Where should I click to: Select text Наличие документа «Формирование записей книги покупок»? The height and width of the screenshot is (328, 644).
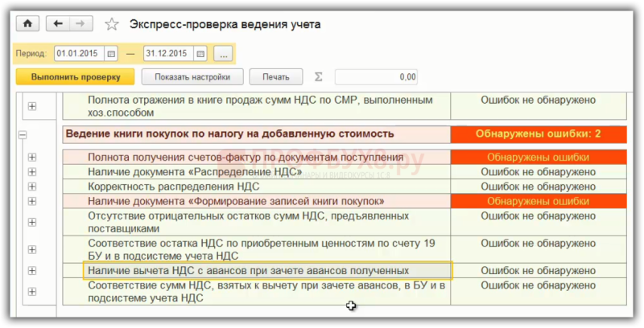236,201
